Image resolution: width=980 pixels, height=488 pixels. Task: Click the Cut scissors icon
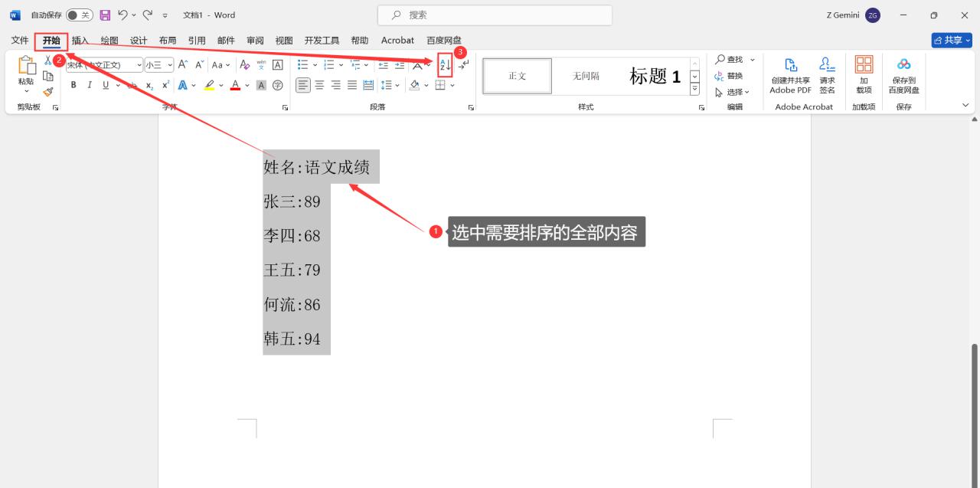[47, 61]
